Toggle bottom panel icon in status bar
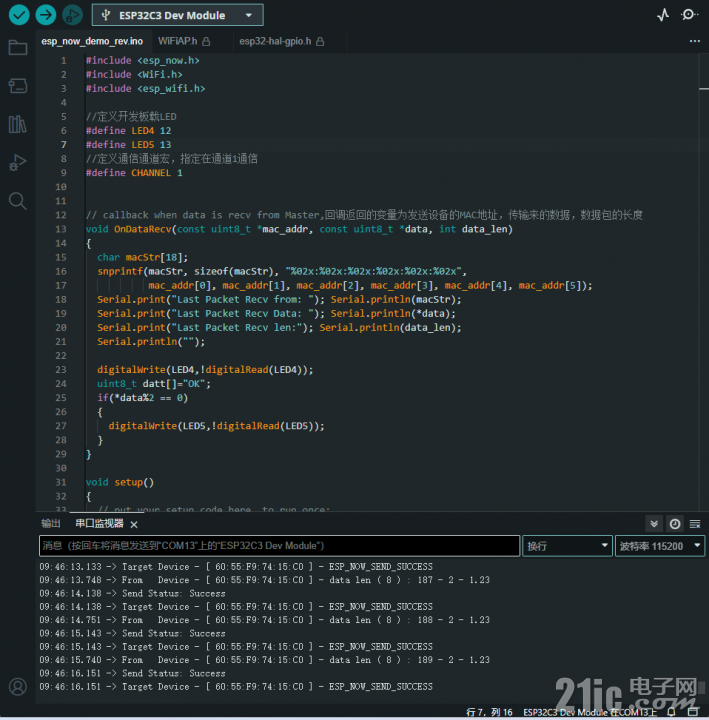This screenshot has height=720, width=709. coord(693,712)
